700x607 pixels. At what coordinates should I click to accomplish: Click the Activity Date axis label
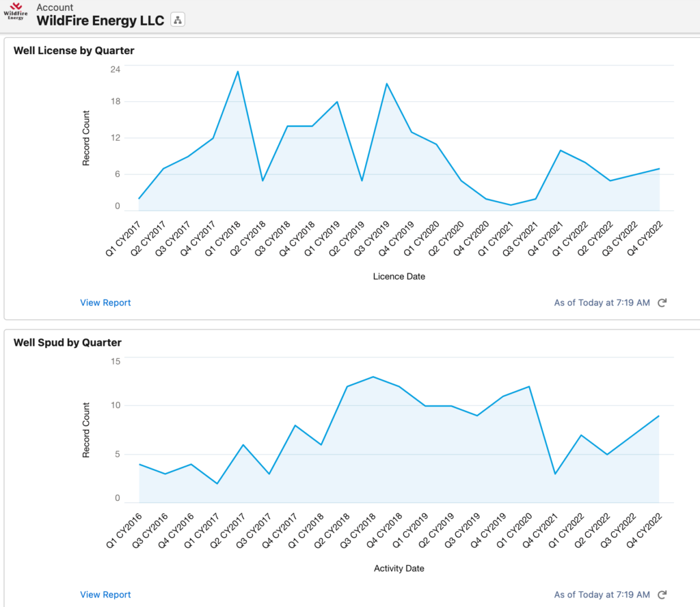coord(399,568)
